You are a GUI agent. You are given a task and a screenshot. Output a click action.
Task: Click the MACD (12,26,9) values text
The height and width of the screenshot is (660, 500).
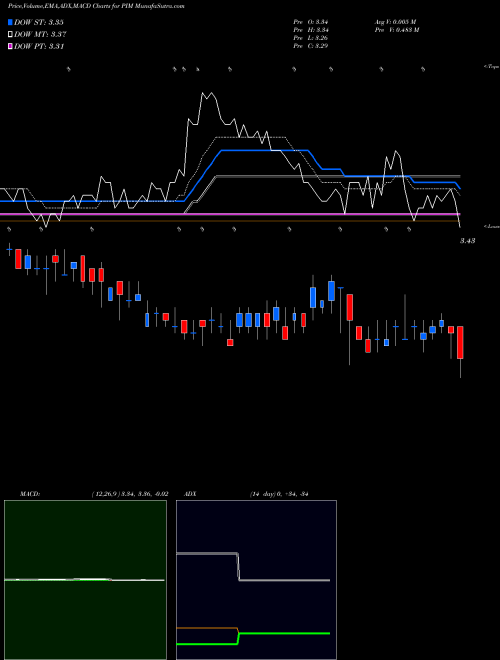point(130,494)
